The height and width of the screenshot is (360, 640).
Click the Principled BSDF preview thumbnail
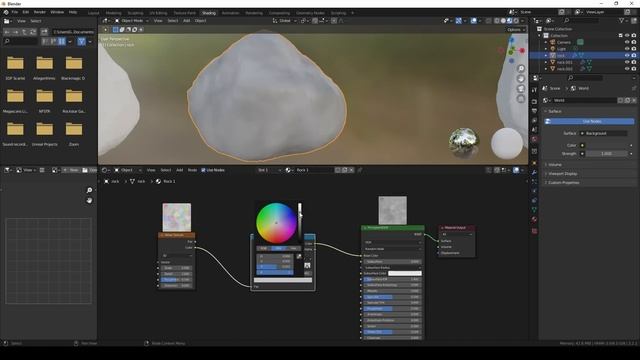tap(392, 210)
